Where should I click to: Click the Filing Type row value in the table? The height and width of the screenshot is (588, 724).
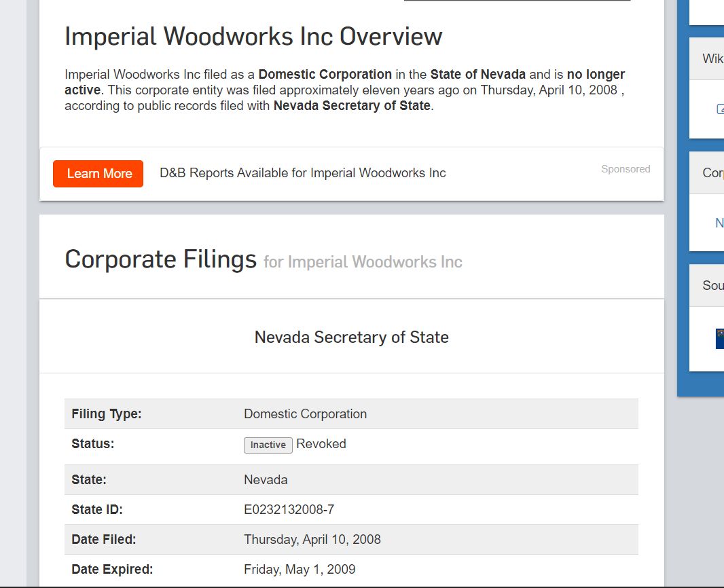(x=305, y=414)
